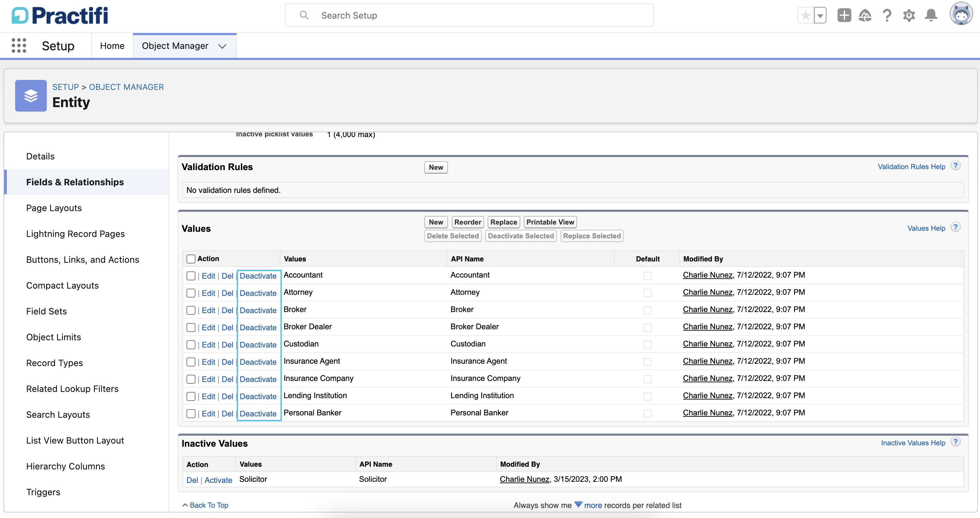Delete the Solicitor inactive value
980x518 pixels.
(192, 480)
